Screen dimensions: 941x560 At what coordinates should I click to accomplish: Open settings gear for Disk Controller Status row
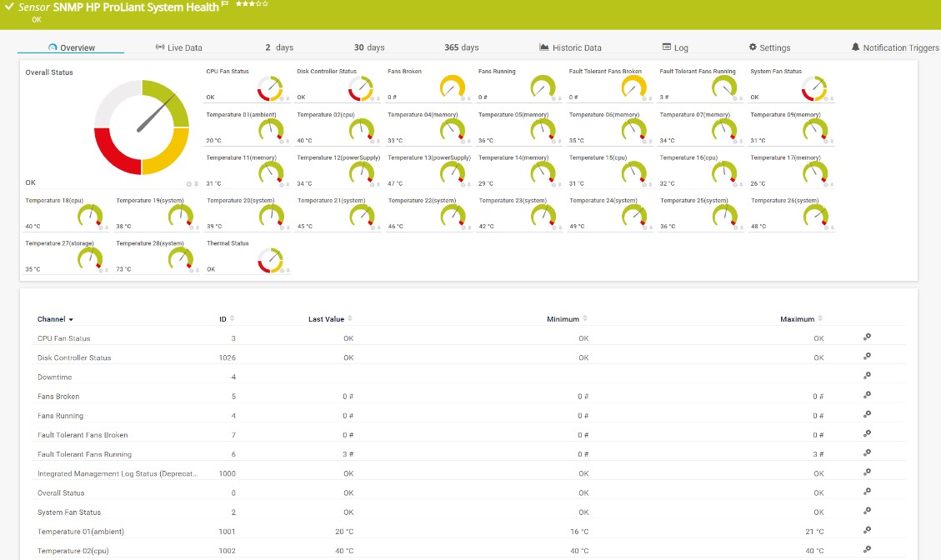pyautogui.click(x=867, y=357)
